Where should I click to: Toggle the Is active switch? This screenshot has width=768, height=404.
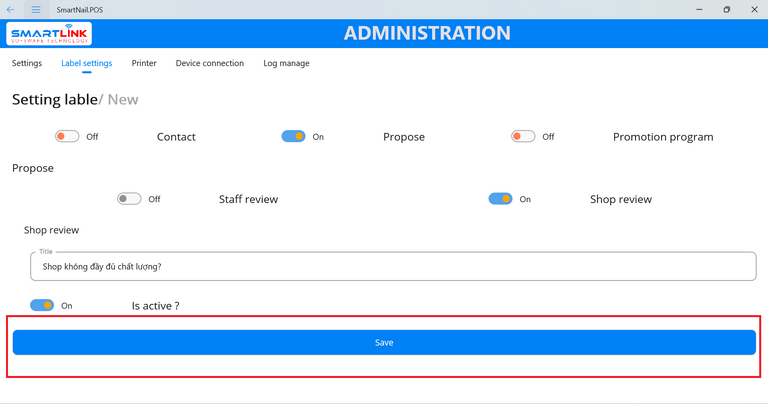point(42,305)
